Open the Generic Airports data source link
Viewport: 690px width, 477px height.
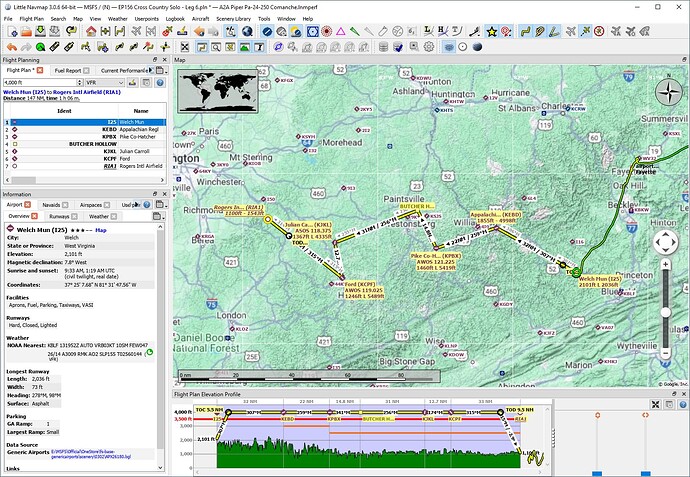pos(91,454)
